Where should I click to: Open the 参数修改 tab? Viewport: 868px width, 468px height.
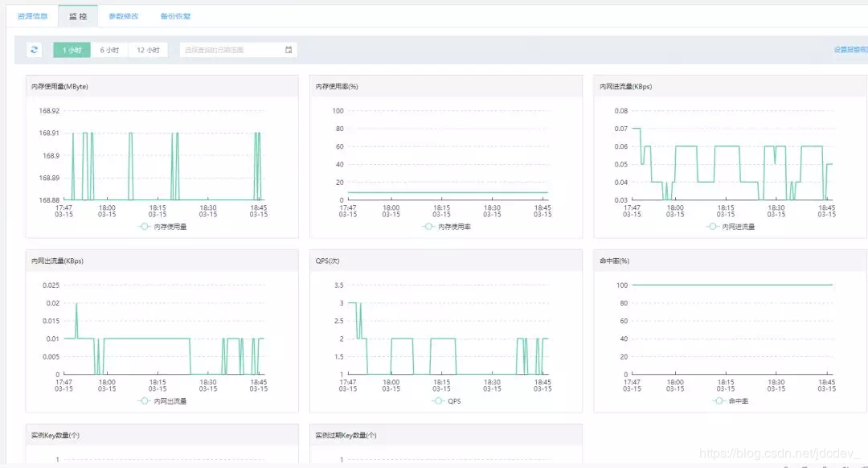tap(124, 16)
